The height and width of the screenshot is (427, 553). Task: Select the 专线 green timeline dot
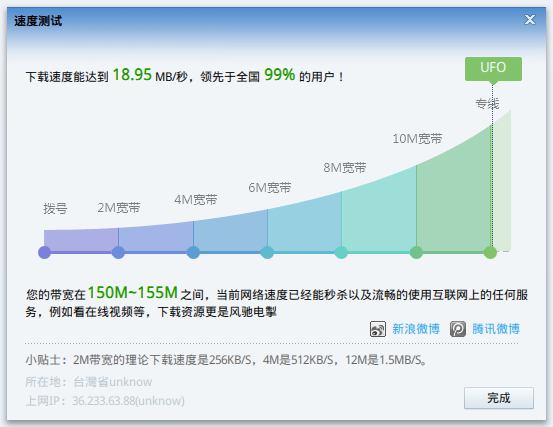point(490,252)
